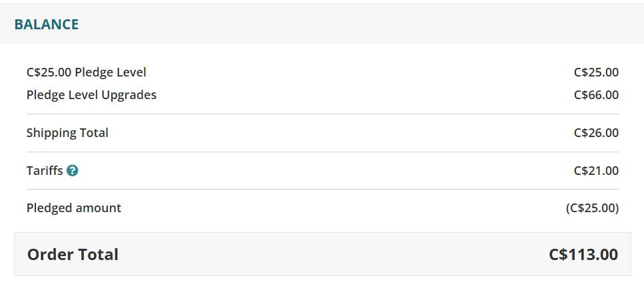The image size is (644, 286).
Task: Click the (C$25.00) pledged amount value
Action: (x=592, y=208)
